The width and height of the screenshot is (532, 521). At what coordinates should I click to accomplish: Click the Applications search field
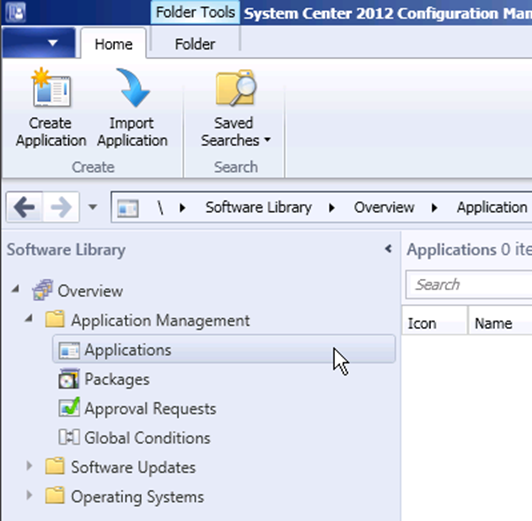click(x=469, y=285)
